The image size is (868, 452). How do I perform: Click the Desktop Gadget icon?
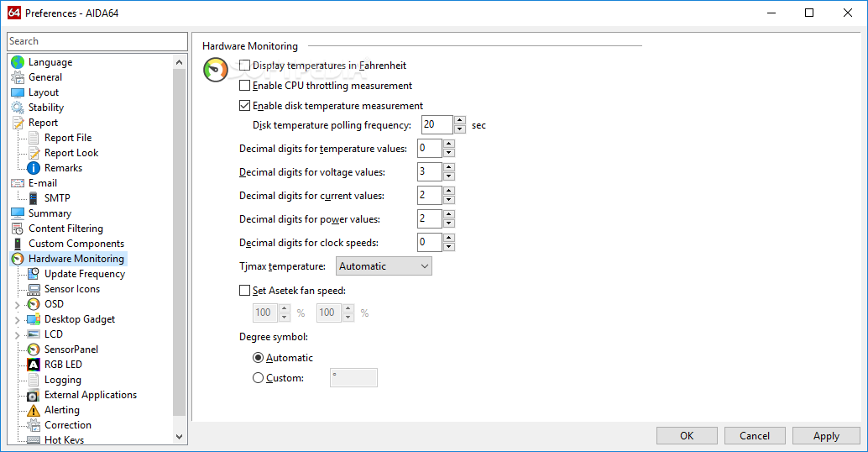[34, 319]
